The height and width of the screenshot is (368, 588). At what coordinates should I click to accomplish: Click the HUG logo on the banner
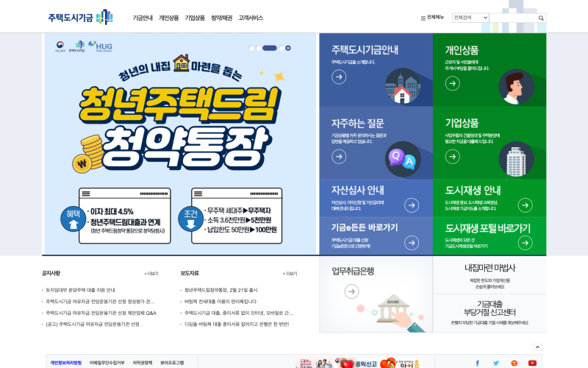(x=100, y=46)
